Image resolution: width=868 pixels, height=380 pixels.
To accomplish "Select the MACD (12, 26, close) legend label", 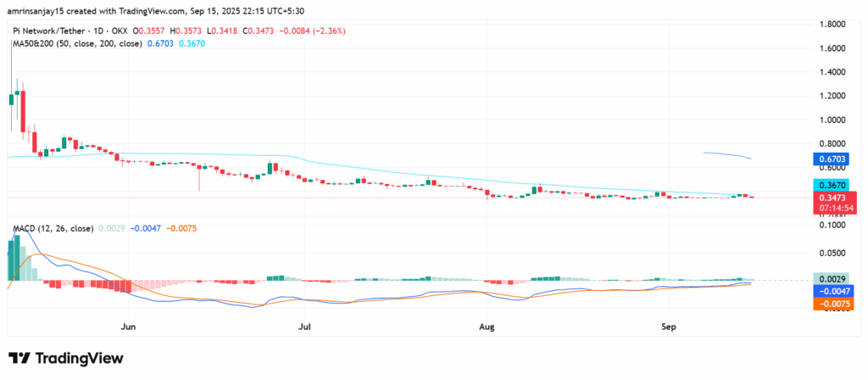I will click(53, 227).
